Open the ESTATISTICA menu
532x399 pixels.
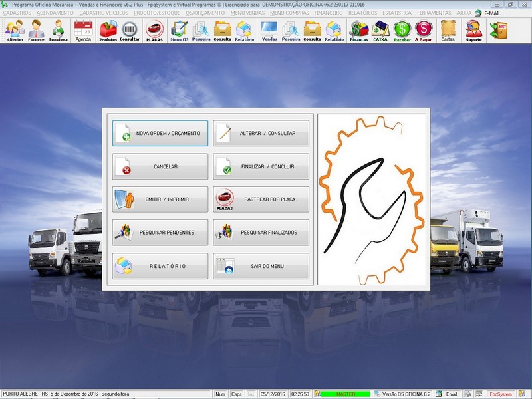[x=397, y=13]
